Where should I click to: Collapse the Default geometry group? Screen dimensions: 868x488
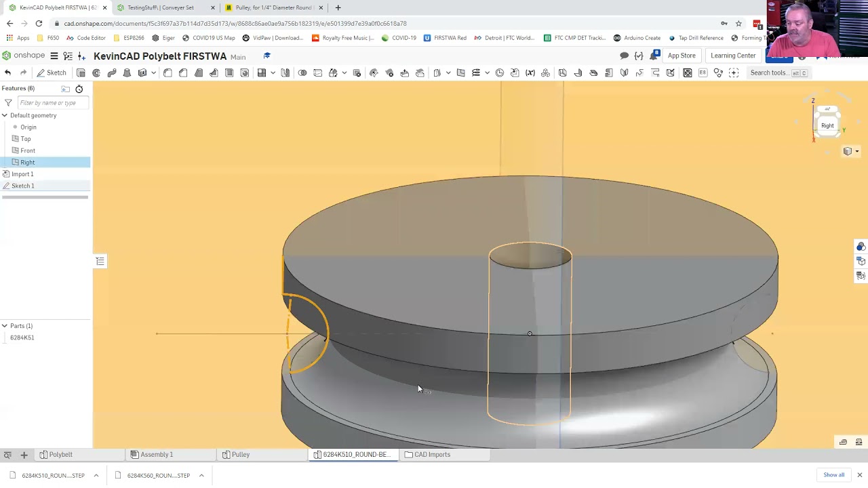[5, 115]
